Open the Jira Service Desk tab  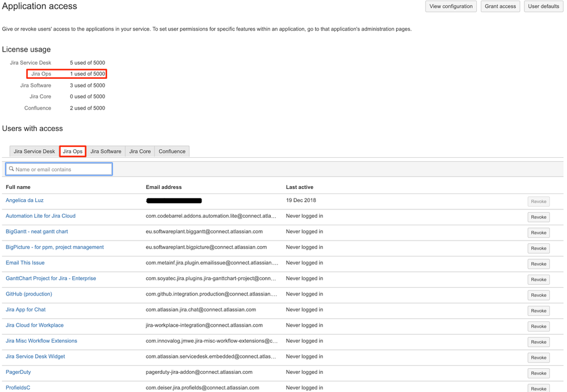coord(33,151)
